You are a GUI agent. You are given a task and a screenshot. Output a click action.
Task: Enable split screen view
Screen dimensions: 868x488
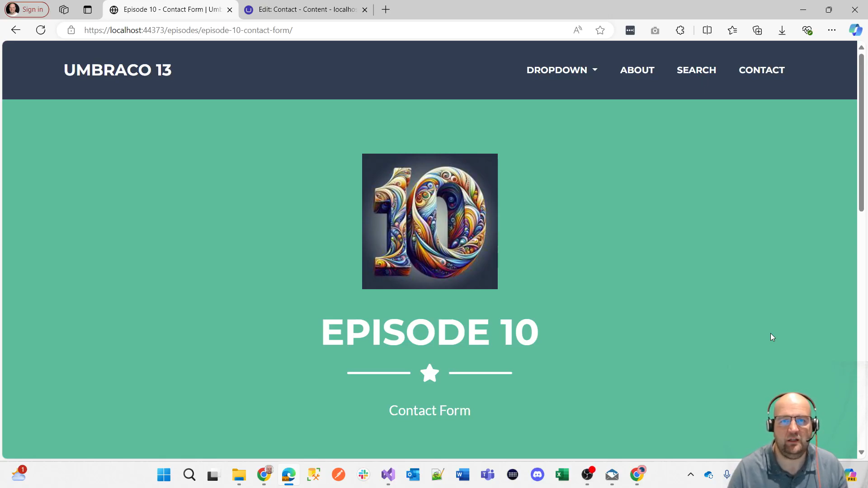(708, 30)
